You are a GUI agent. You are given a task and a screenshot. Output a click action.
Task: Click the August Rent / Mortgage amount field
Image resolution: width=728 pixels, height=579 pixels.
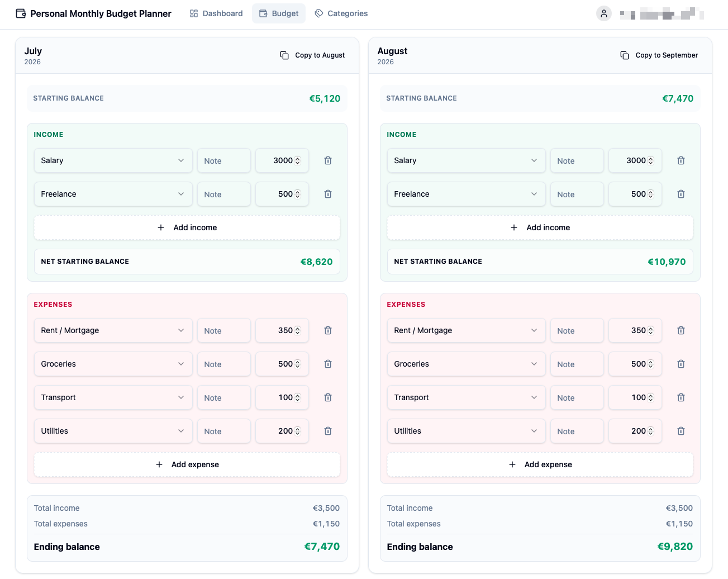635,330
